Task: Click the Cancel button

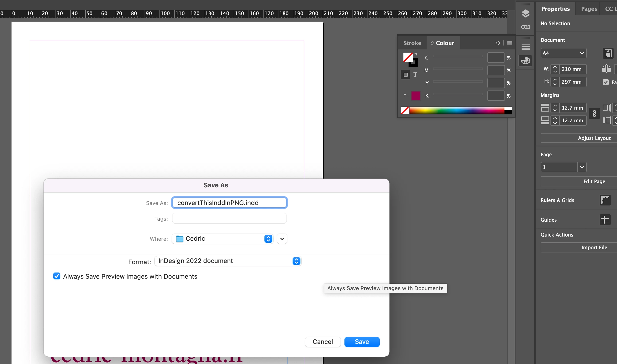Action: 322,342
